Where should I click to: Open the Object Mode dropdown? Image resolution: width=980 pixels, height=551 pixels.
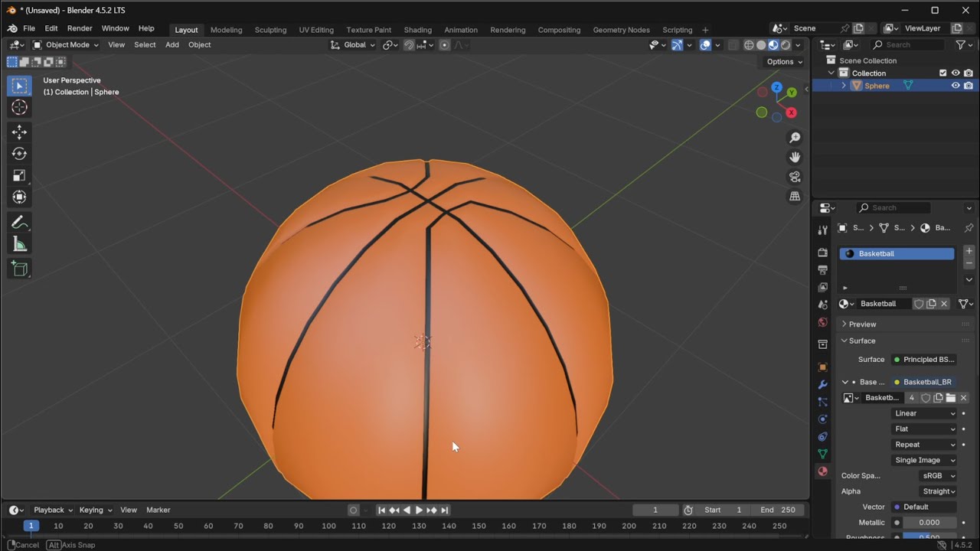point(65,44)
